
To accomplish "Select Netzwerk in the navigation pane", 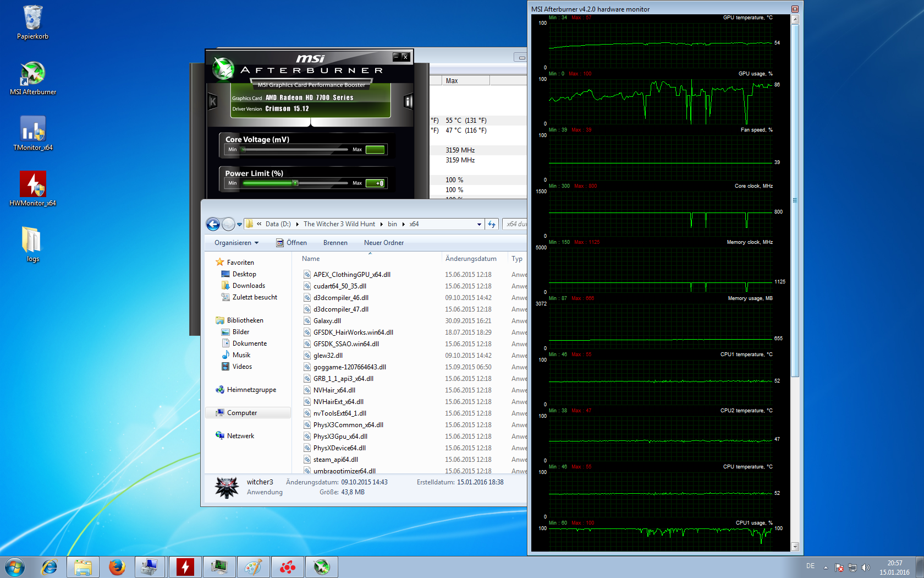I will pyautogui.click(x=235, y=436).
